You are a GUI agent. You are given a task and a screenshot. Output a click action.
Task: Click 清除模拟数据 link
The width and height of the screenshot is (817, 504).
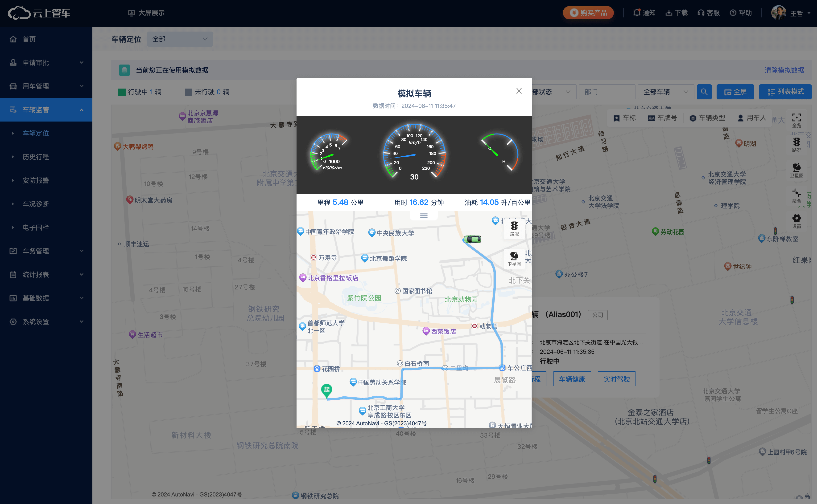[784, 70]
